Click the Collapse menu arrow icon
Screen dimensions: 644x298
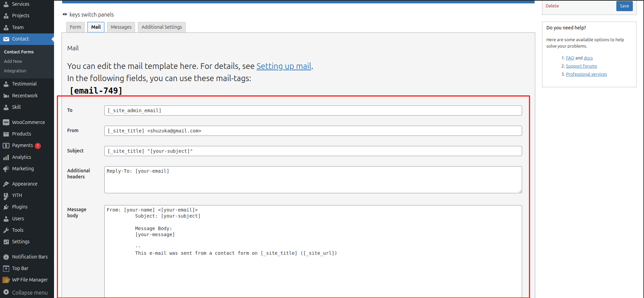[x=6, y=292]
